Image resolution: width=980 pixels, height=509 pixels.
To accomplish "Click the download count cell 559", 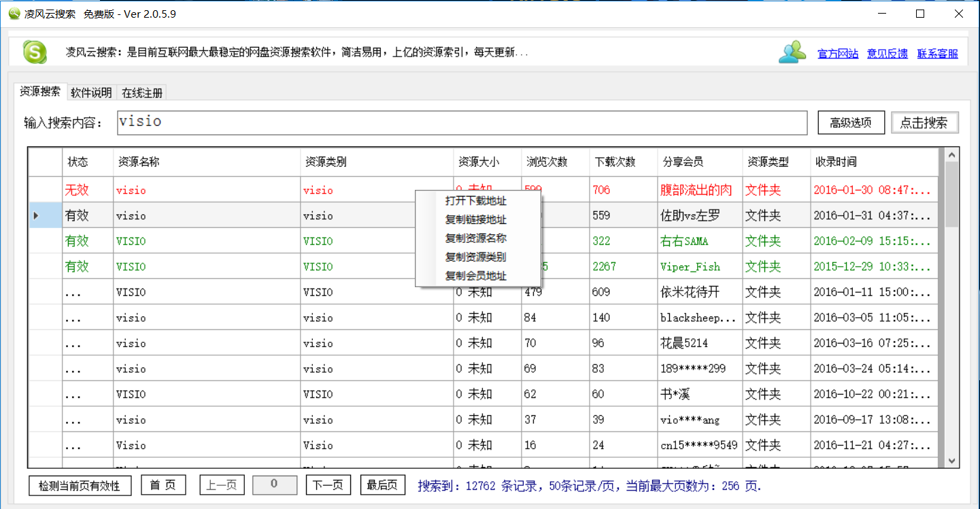I will tap(623, 216).
